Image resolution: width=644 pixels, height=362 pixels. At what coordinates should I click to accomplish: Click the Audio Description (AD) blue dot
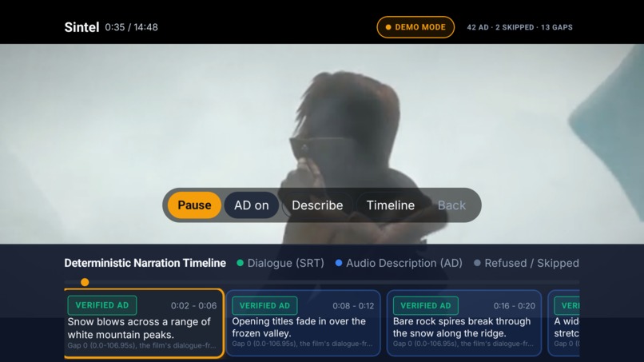[x=339, y=263]
